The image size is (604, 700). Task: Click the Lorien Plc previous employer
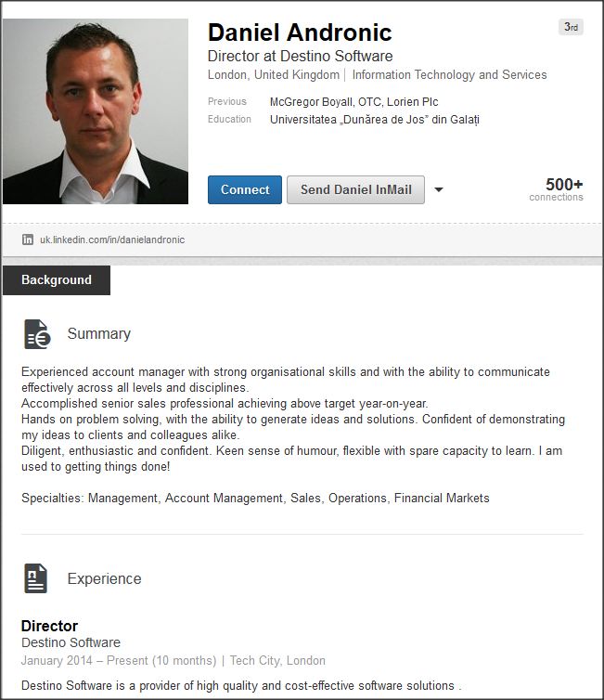[414, 102]
